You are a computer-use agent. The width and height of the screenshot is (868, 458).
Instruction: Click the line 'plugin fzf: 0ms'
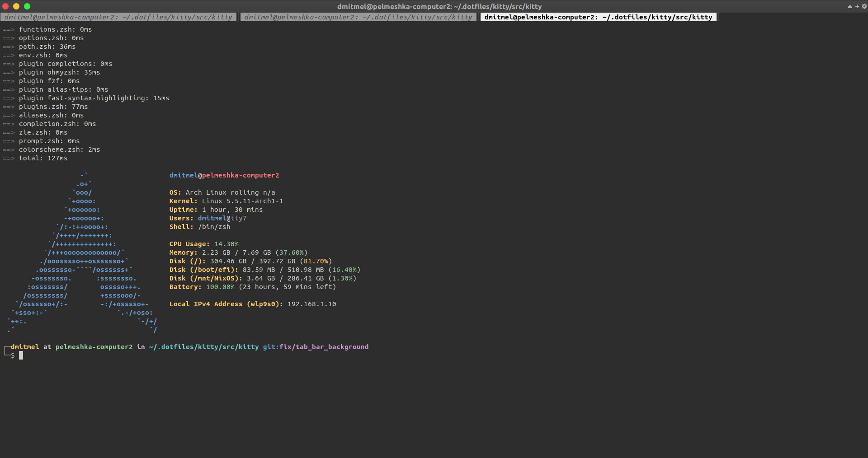[41, 81]
